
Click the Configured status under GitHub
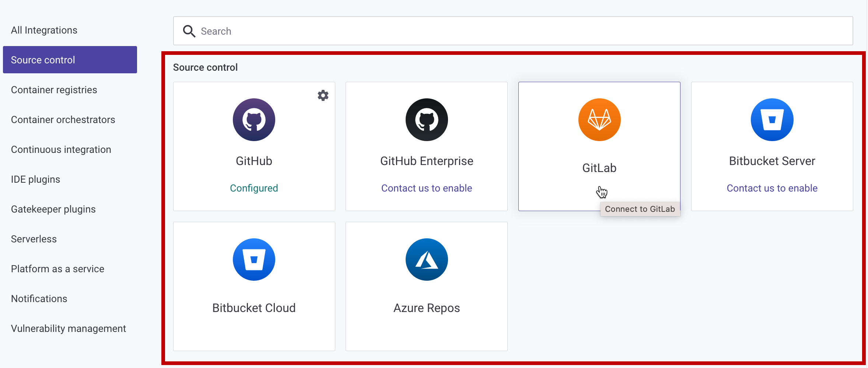click(x=254, y=188)
